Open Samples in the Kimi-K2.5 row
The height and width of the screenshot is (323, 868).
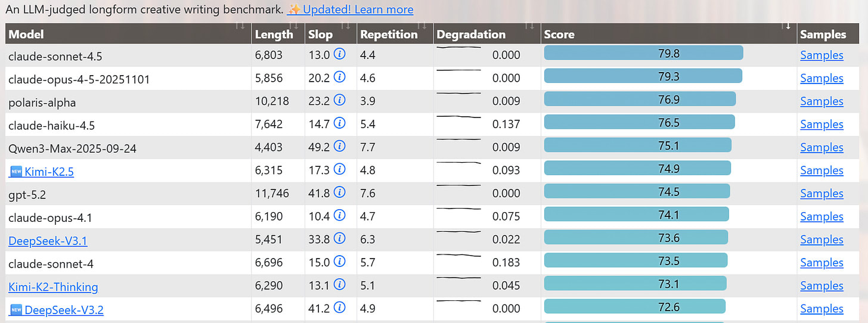coord(821,170)
